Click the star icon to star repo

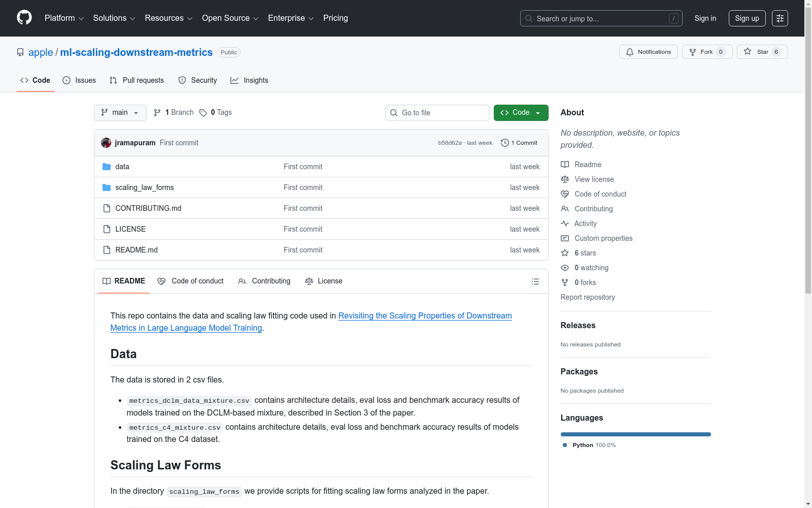point(748,52)
